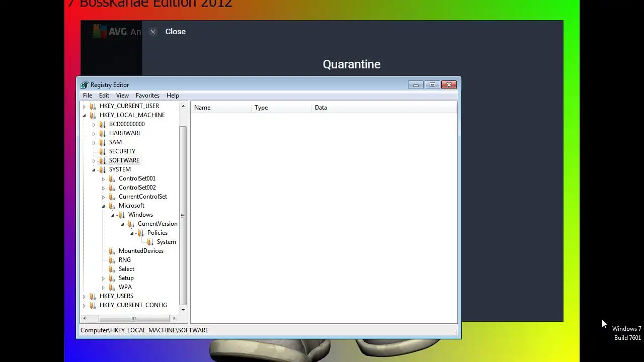The height and width of the screenshot is (362, 644).
Task: Click the Select key folder icon
Action: tap(112, 269)
